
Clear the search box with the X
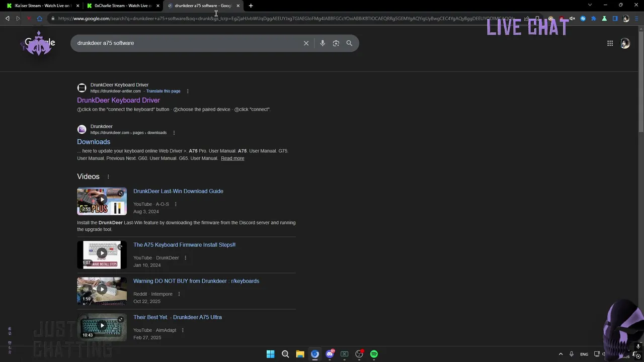point(306,43)
